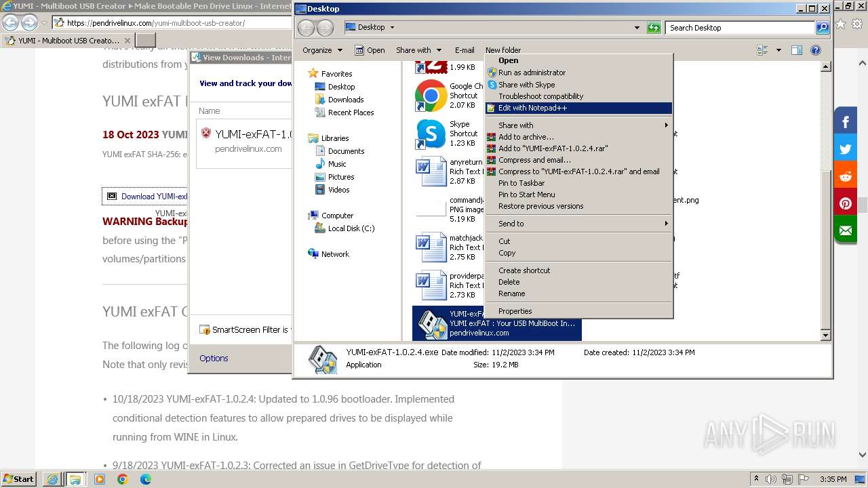Click Reddit share icon on webpage
Viewport: 868px width, 488px height.
pyautogui.click(x=846, y=176)
